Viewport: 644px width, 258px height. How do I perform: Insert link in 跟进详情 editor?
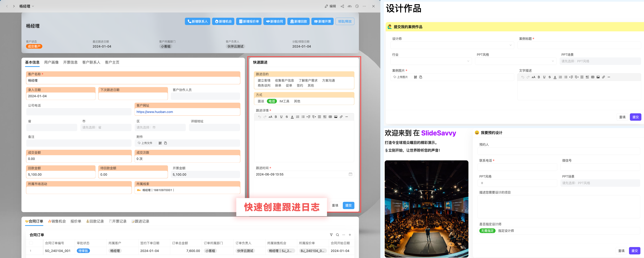[x=341, y=117]
